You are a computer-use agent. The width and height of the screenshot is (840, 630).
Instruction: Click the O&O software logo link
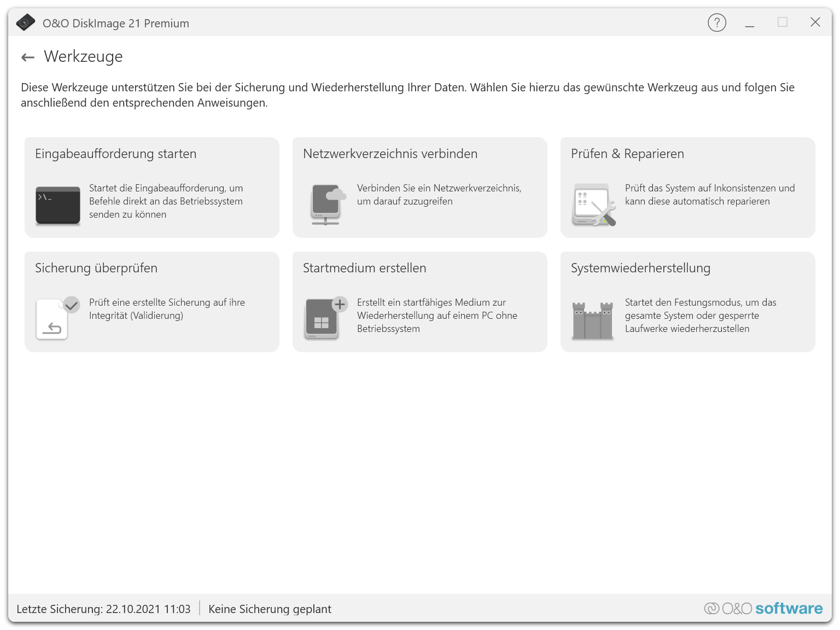[x=763, y=608]
